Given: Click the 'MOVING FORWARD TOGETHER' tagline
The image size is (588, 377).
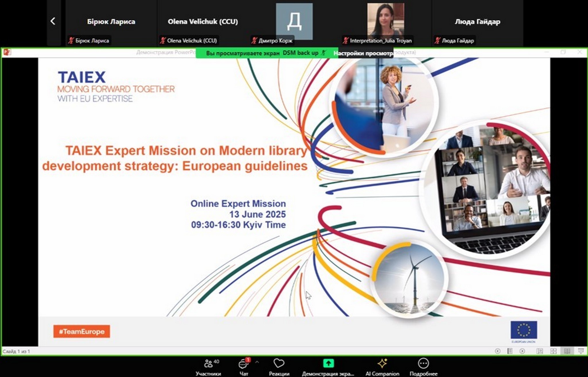Looking at the screenshot, I should click(116, 89).
